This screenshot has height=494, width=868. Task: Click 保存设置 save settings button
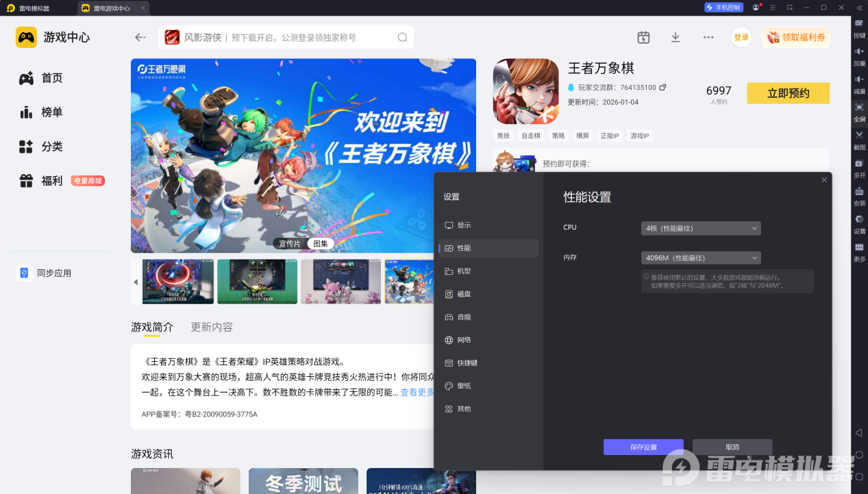click(x=643, y=447)
